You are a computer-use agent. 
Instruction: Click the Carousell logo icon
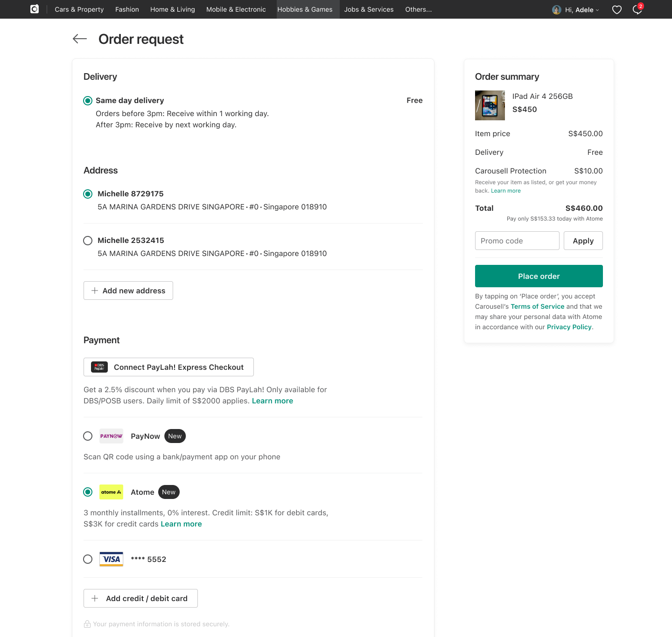click(x=35, y=9)
